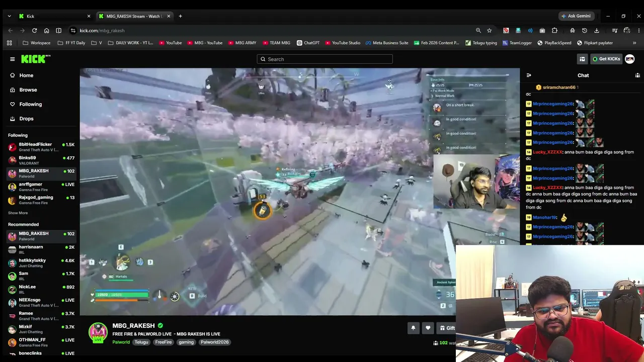The height and width of the screenshot is (362, 644).
Task: Click the address bar URL
Action: click(102, 31)
